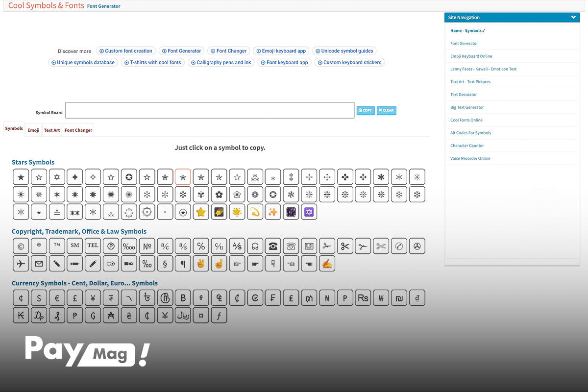Choose the envelope mail symbol
Image resolution: width=588 pixels, height=392 pixels.
tap(39, 264)
